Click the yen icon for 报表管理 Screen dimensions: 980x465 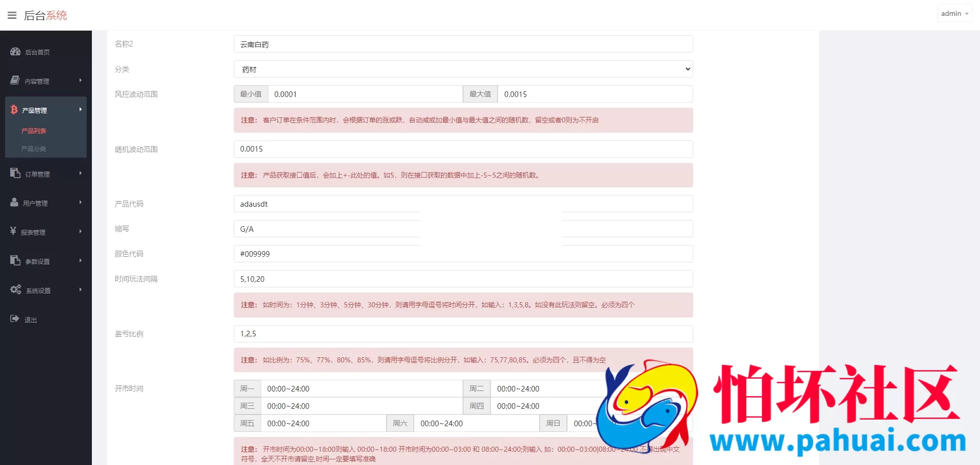[13, 231]
